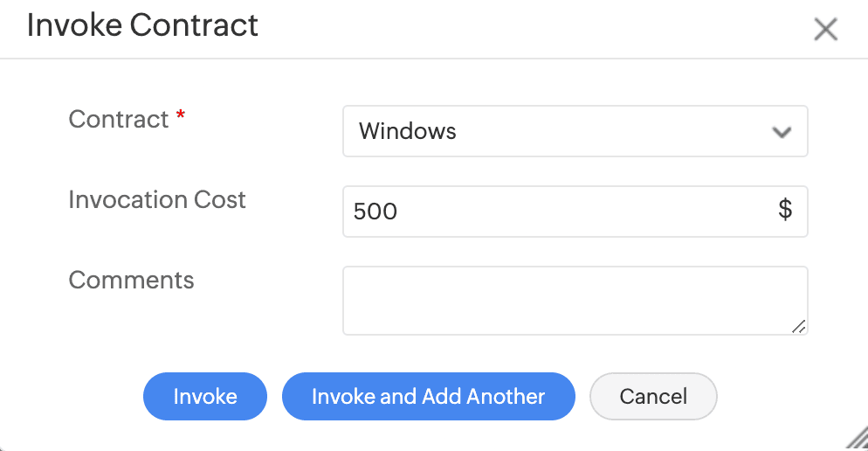This screenshot has width=868, height=451.
Task: Click the selected value text Windows
Action: tap(408, 132)
